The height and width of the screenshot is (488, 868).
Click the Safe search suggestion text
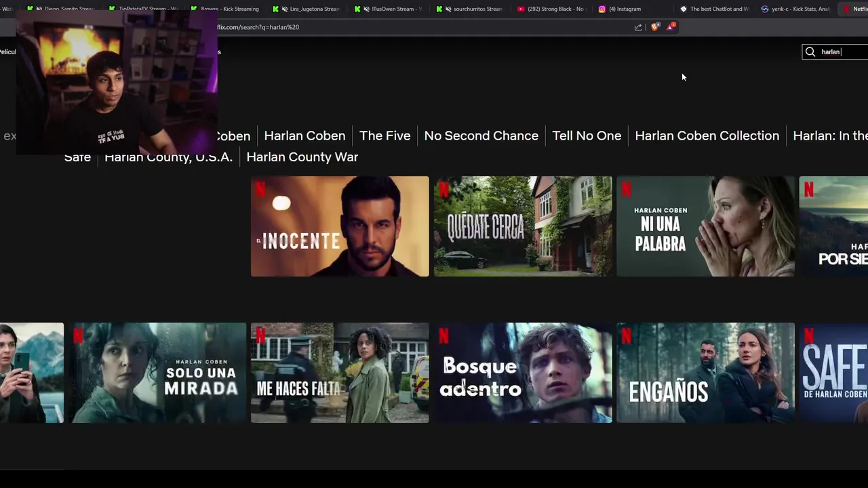point(77,157)
